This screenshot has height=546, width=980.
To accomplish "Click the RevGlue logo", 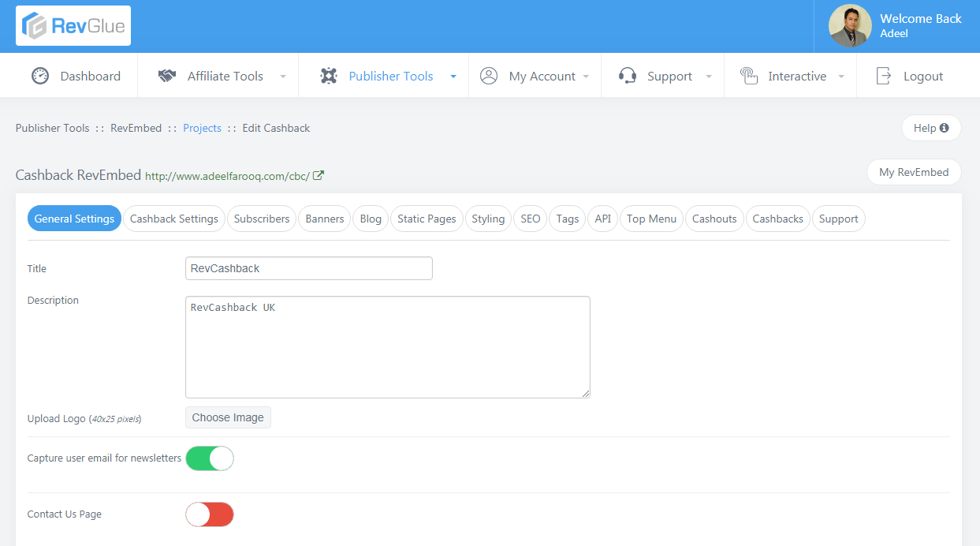I will pyautogui.click(x=73, y=26).
